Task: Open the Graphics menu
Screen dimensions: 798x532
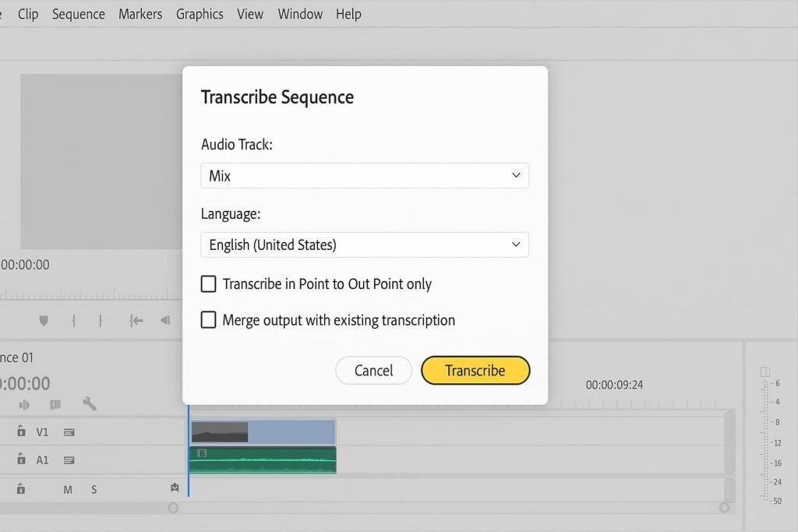Action: [199, 14]
